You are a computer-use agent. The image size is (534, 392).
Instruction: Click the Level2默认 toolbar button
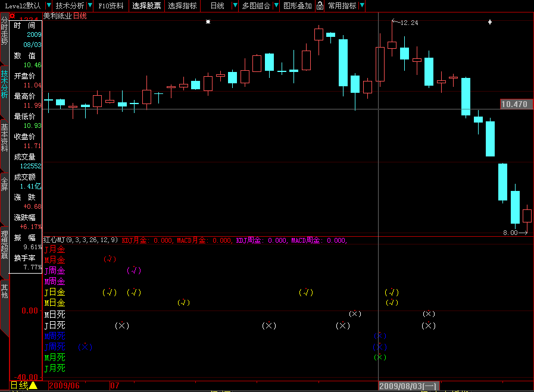[x=23, y=6]
